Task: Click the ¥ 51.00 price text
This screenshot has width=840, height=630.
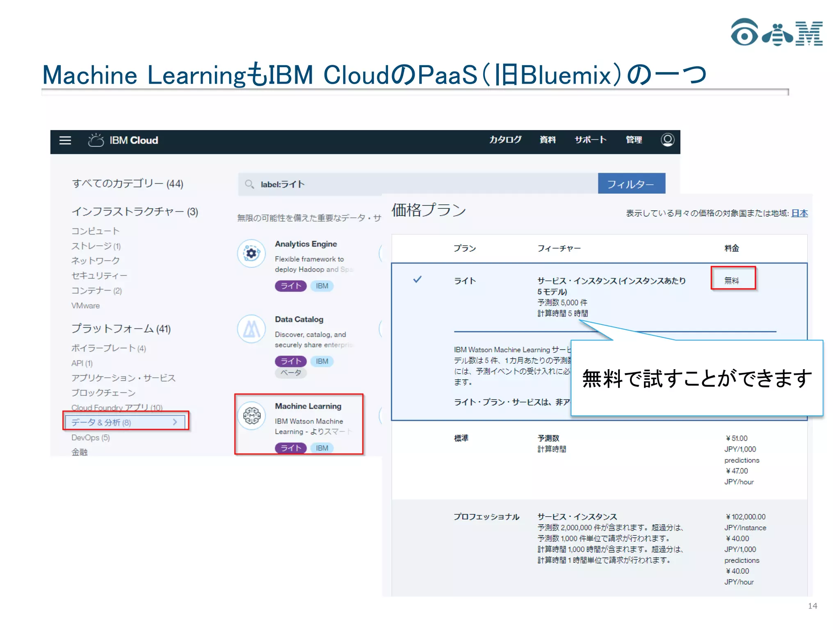Action: [x=736, y=438]
